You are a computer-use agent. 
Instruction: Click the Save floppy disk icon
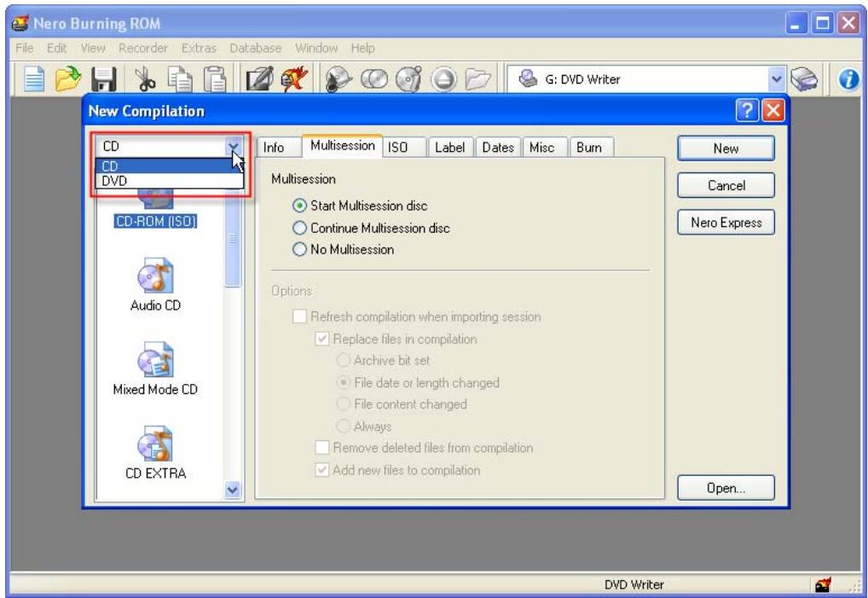click(103, 79)
